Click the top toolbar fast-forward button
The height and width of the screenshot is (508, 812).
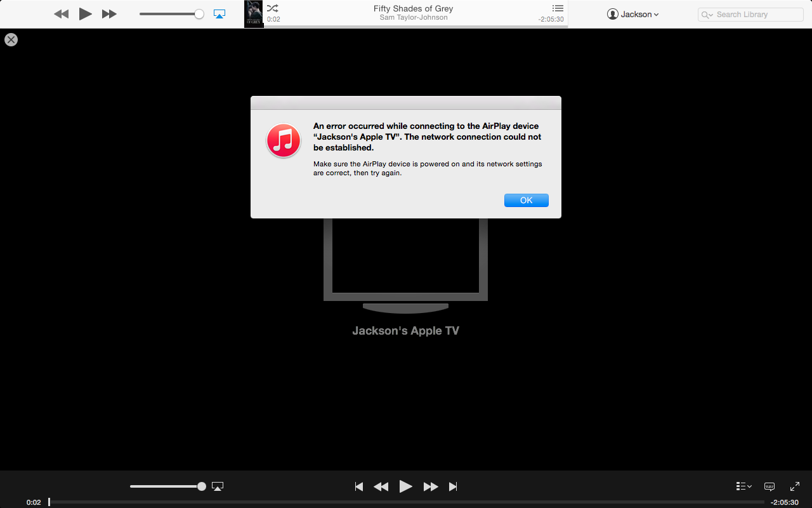(x=109, y=14)
